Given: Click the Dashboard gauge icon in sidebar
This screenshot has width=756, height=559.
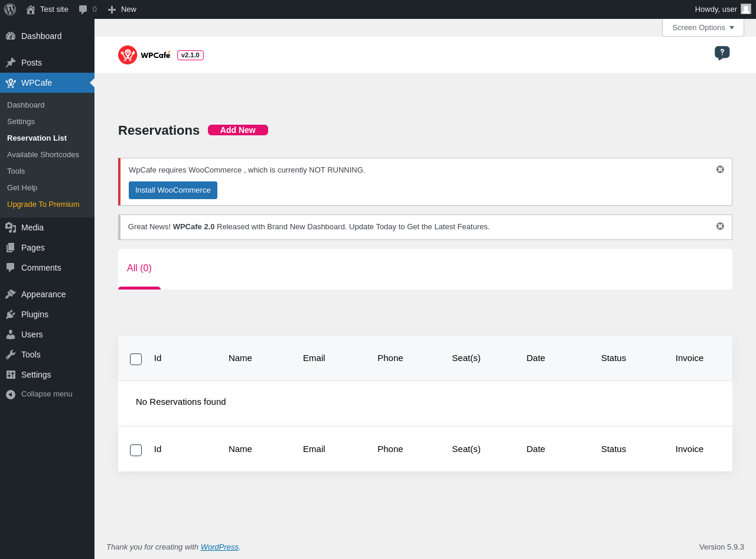Looking at the screenshot, I should [11, 36].
